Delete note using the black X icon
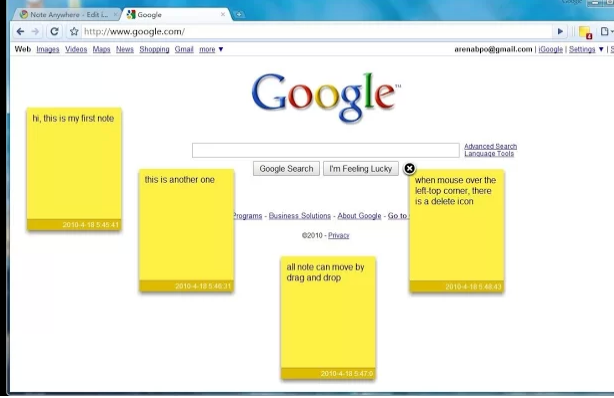Image resolution: width=614 pixels, height=398 pixels. (x=409, y=168)
